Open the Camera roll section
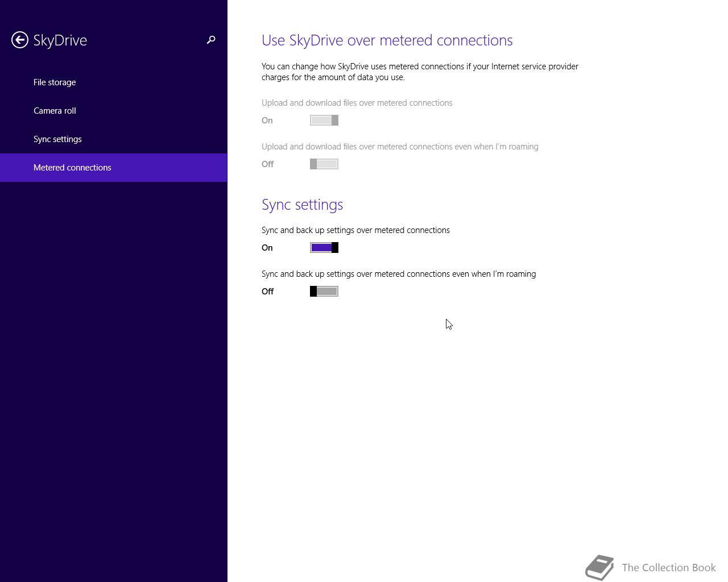 pyautogui.click(x=113, y=111)
